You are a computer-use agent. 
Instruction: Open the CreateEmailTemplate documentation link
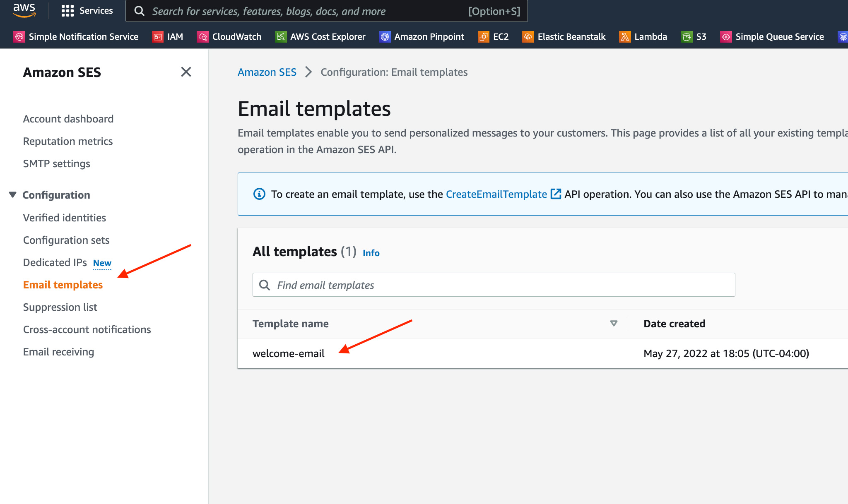point(496,194)
